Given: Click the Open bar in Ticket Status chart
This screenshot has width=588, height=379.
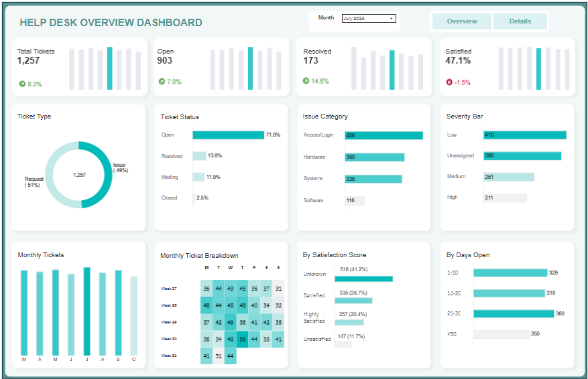Looking at the screenshot, I should coord(228,135).
